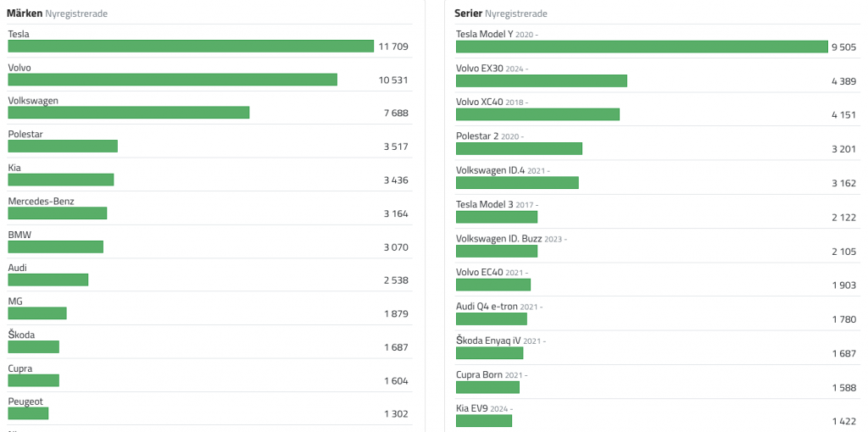This screenshot has height=432, width=868.
Task: Open the Volvo EX30 series
Action: pyautogui.click(x=479, y=68)
